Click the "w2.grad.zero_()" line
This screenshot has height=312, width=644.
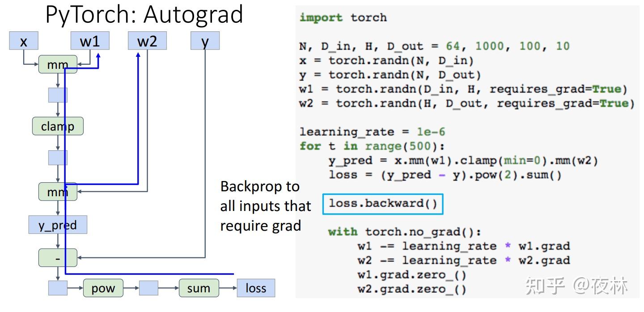pyautogui.click(x=412, y=289)
